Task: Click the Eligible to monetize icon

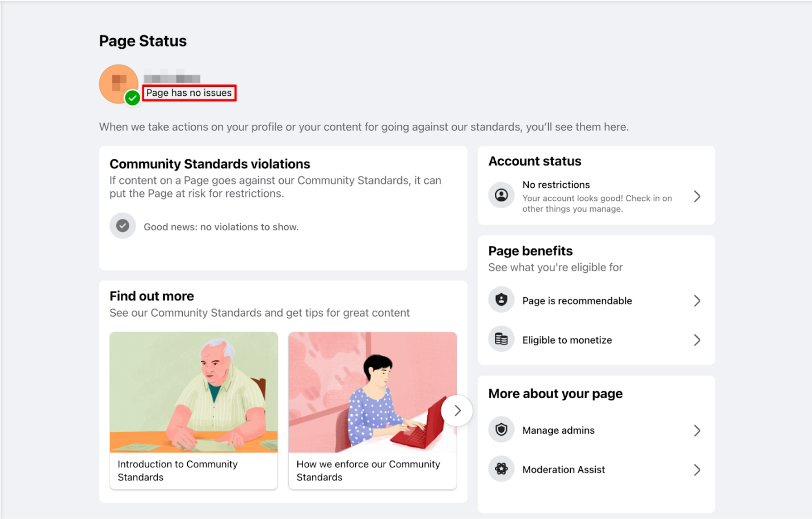Action: pyautogui.click(x=501, y=339)
